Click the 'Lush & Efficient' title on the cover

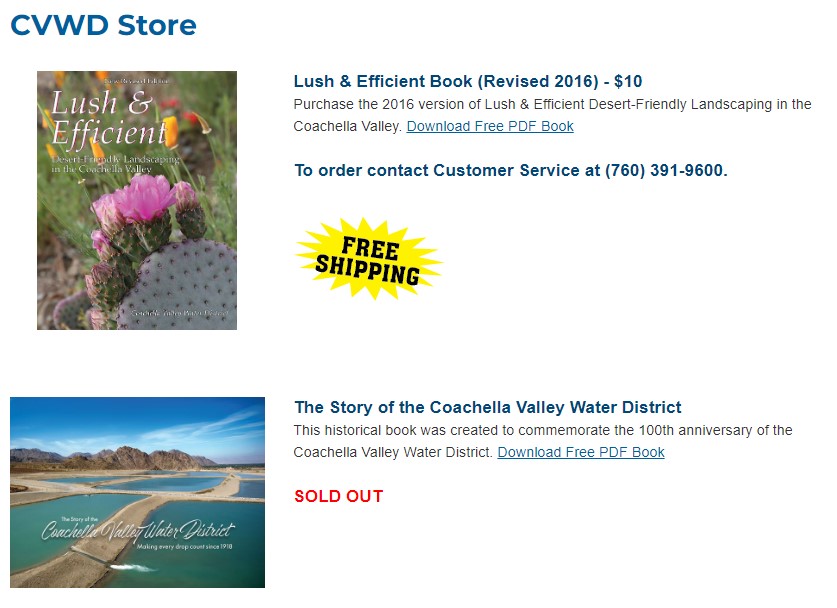tap(105, 117)
